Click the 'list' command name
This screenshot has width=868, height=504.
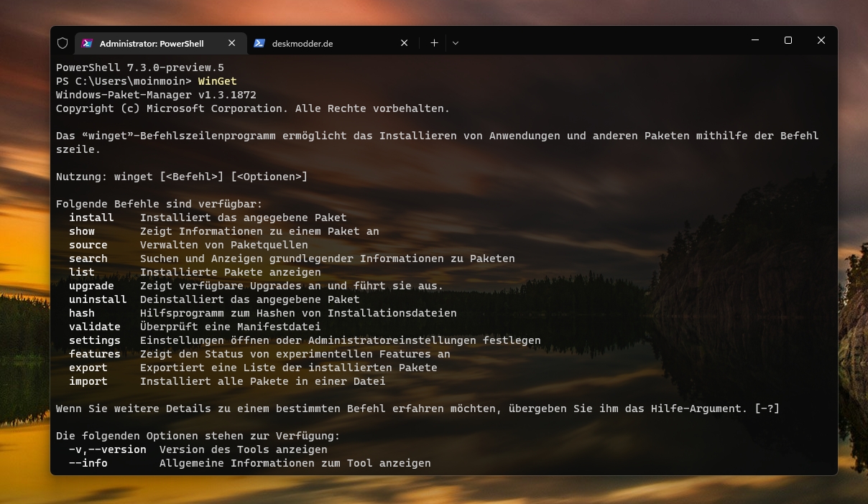click(82, 272)
